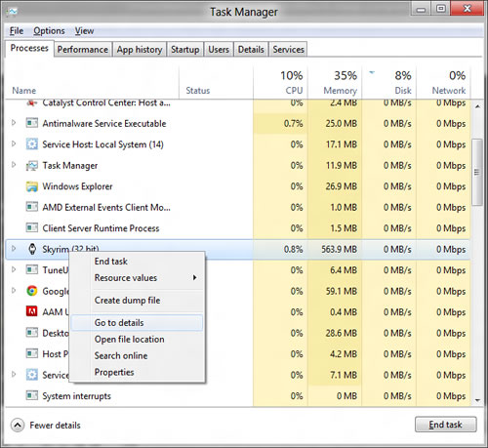Click the Skyrim process icon

pyautogui.click(x=32, y=249)
